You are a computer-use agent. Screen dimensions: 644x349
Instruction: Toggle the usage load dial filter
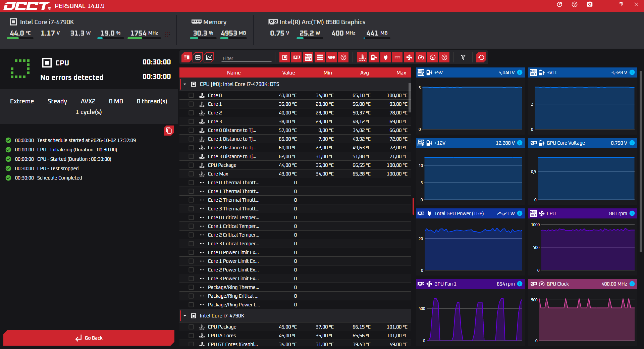pyautogui.click(x=433, y=57)
